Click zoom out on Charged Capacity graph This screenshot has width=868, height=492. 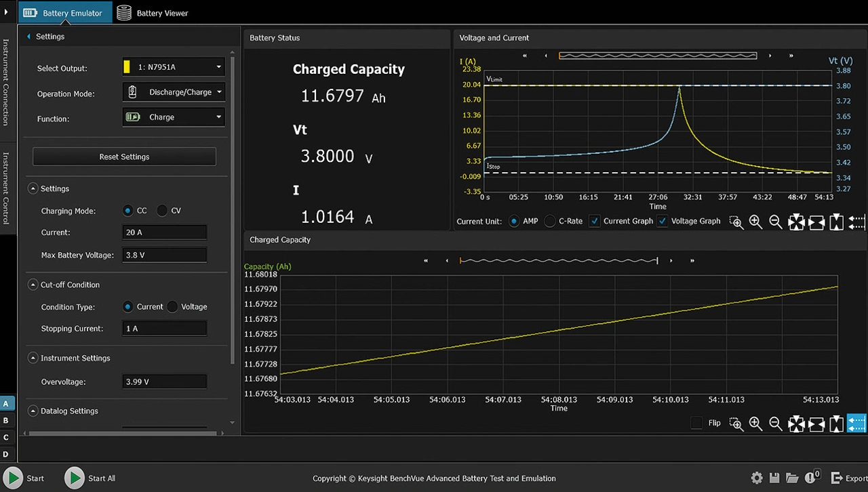click(776, 424)
